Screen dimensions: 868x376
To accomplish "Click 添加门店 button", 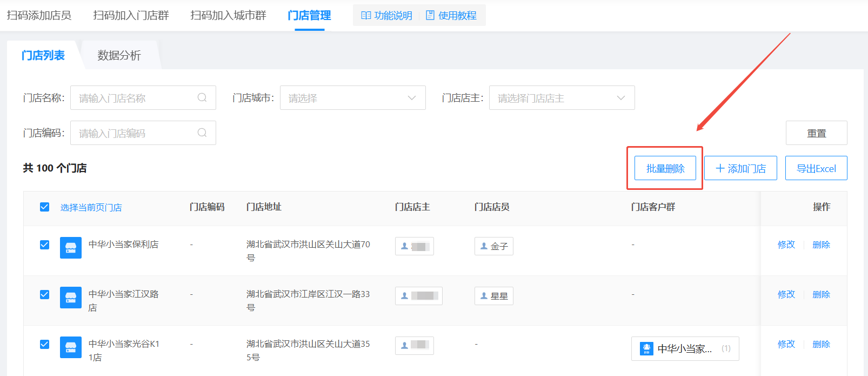I will (740, 168).
